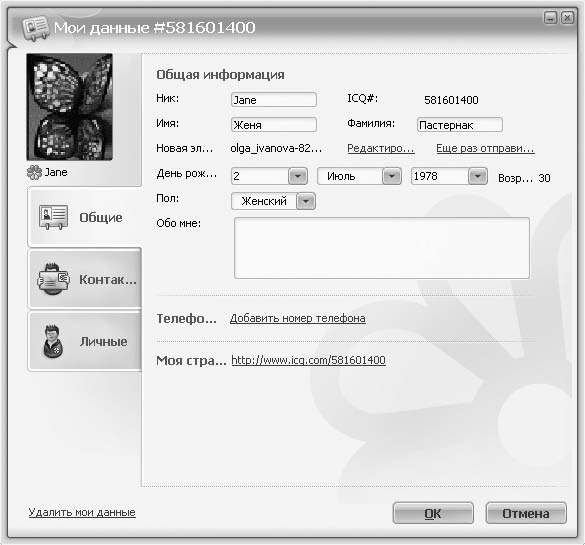Click the flower status icon beside Jane
Viewport: 585px width, 545px height.
pos(34,172)
